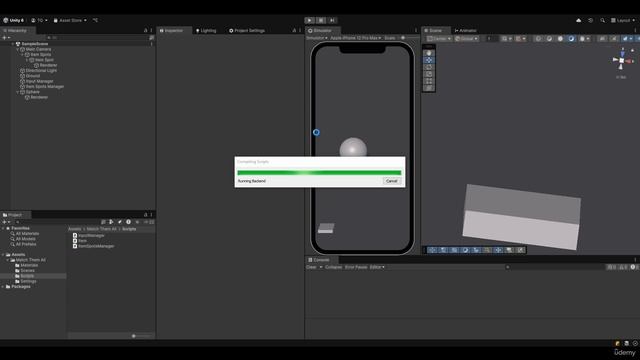Select All Materials under Favorites
Image resolution: width=640 pixels, height=360 pixels.
click(x=25, y=233)
